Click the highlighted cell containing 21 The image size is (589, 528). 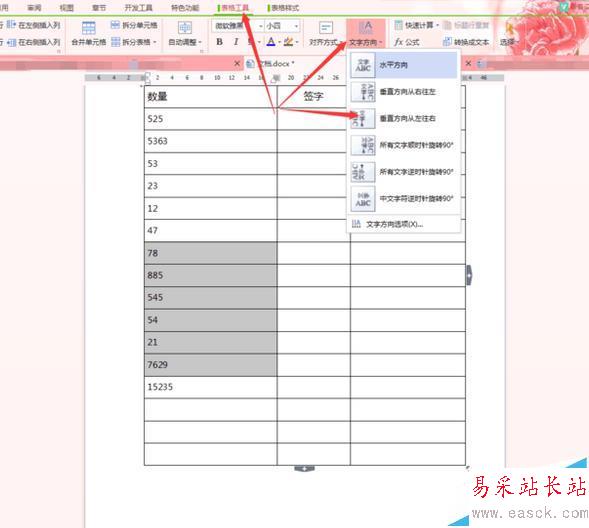tap(210, 342)
